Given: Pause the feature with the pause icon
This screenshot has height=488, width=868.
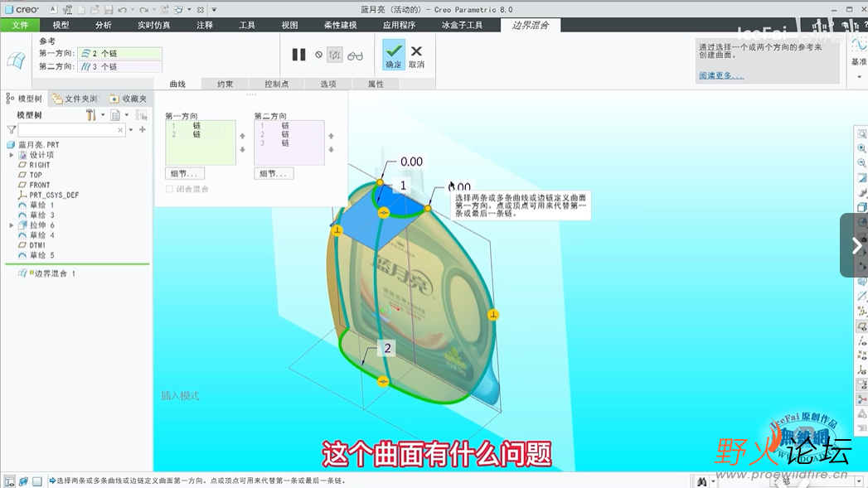Looking at the screenshot, I should 299,54.
